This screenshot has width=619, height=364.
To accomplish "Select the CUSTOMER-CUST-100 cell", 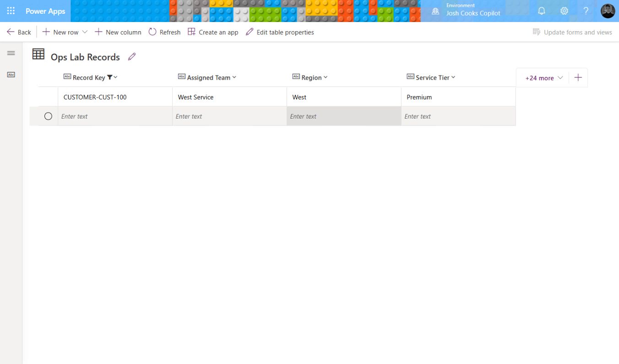I will click(x=115, y=97).
